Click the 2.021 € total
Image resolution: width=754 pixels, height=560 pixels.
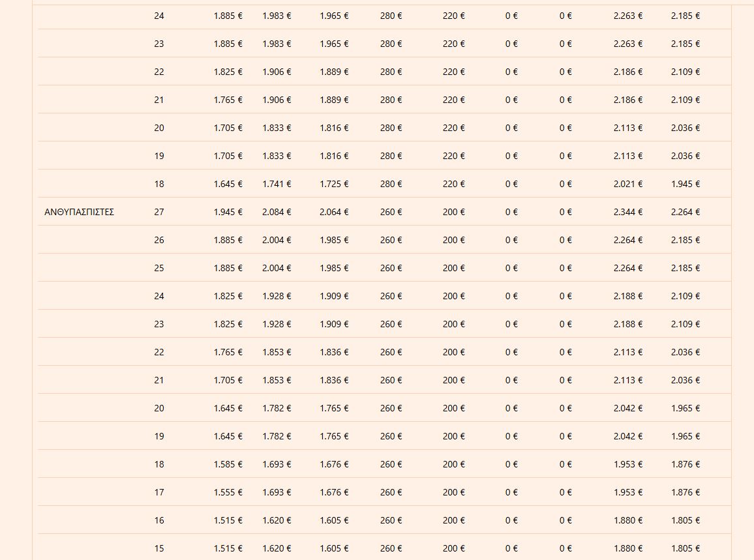point(627,184)
